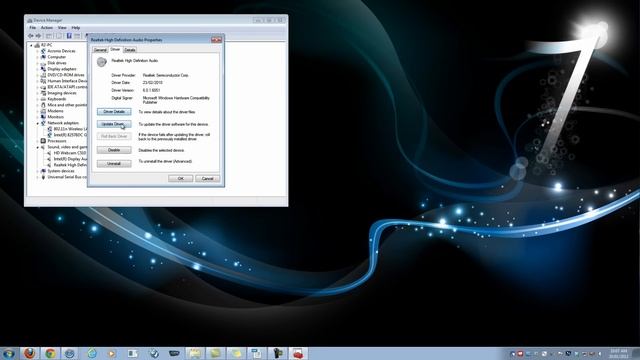This screenshot has height=360, width=640.
Task: Click the Driver Date value 23/02/2010
Action: [x=153, y=83]
